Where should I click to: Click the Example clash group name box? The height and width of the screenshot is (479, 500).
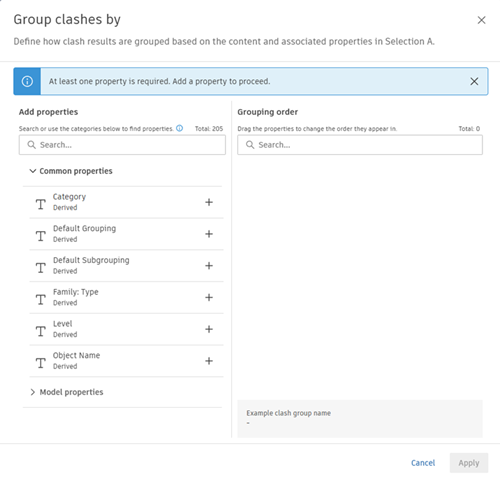[x=360, y=419]
